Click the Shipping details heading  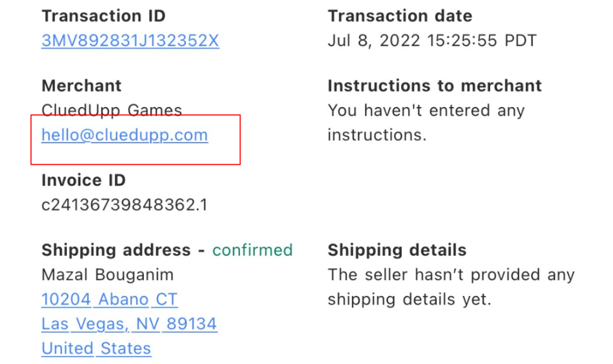[x=397, y=250]
